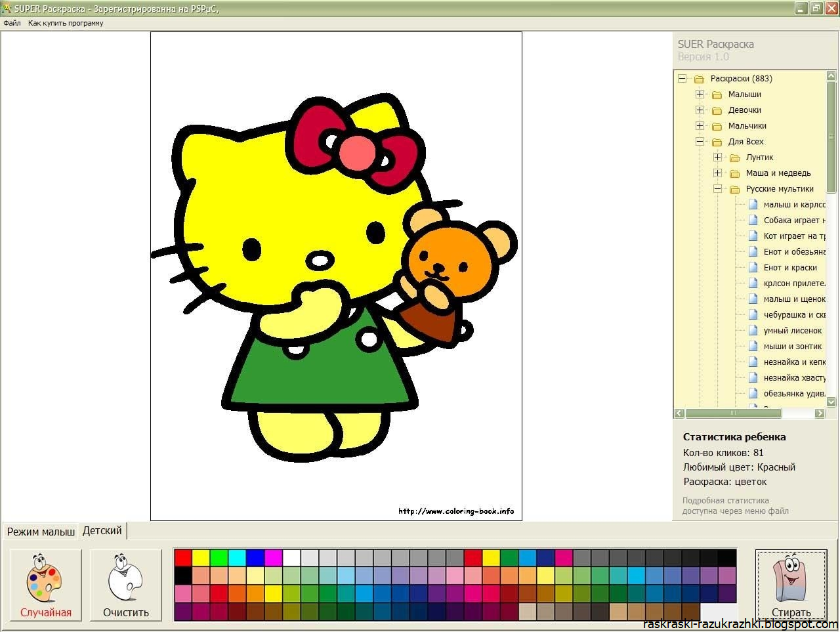The width and height of the screenshot is (840, 632).
Task: Click the folder icon next to Малыши
Action: (717, 95)
